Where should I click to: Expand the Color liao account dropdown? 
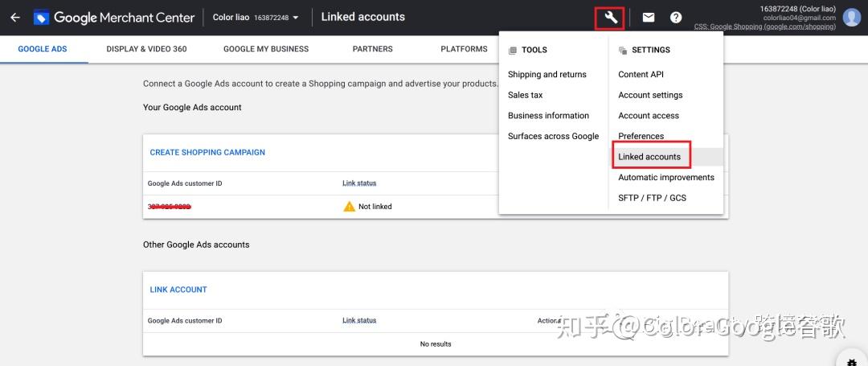coord(255,17)
